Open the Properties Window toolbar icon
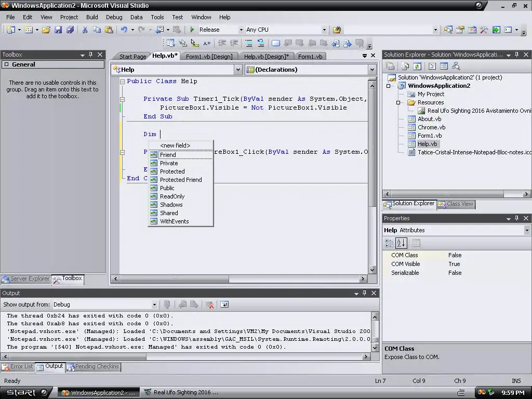Screen dimensions: 532x399 pyautogui.click(x=460, y=30)
